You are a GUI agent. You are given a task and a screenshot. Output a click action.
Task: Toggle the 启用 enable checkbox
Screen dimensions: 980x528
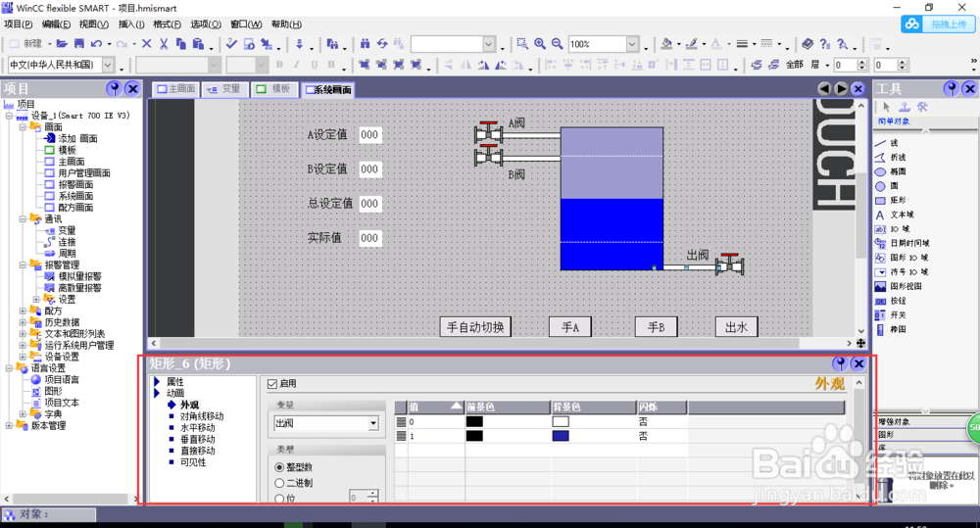click(271, 384)
